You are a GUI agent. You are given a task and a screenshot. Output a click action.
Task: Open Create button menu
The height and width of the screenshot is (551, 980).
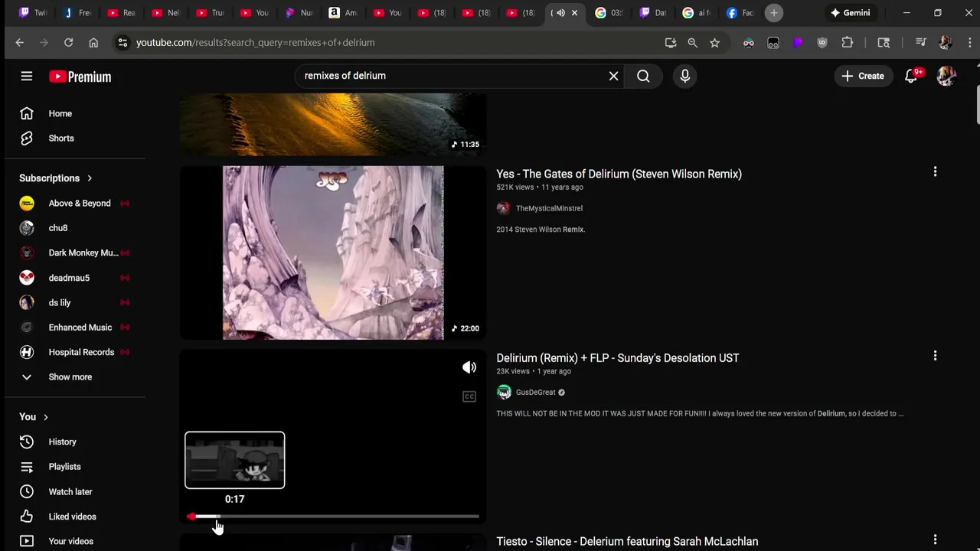[x=863, y=76]
